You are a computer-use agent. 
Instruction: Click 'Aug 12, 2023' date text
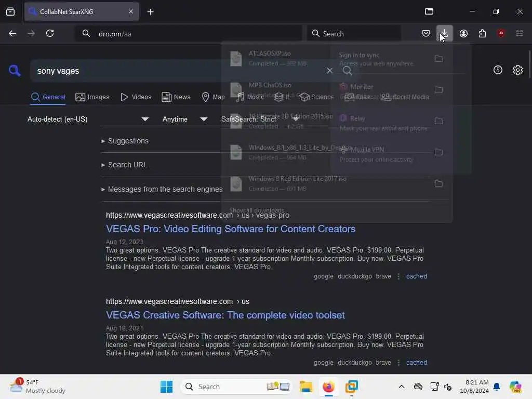point(125,242)
